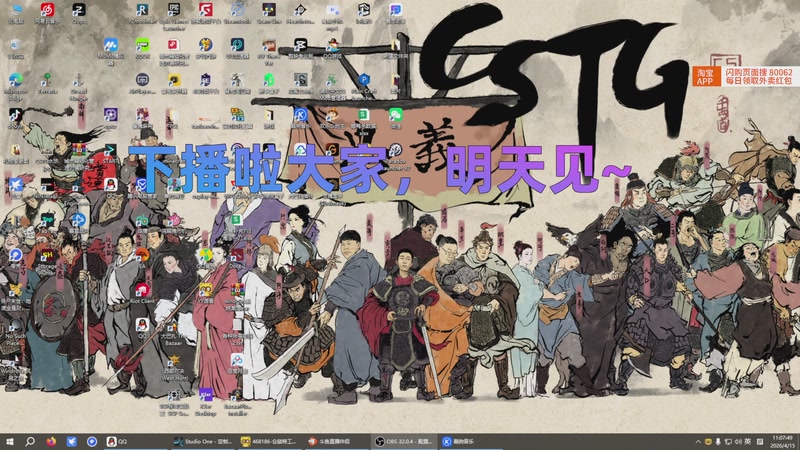Open the purple Klar Desktop icon
This screenshot has height=450, width=800.
click(205, 402)
